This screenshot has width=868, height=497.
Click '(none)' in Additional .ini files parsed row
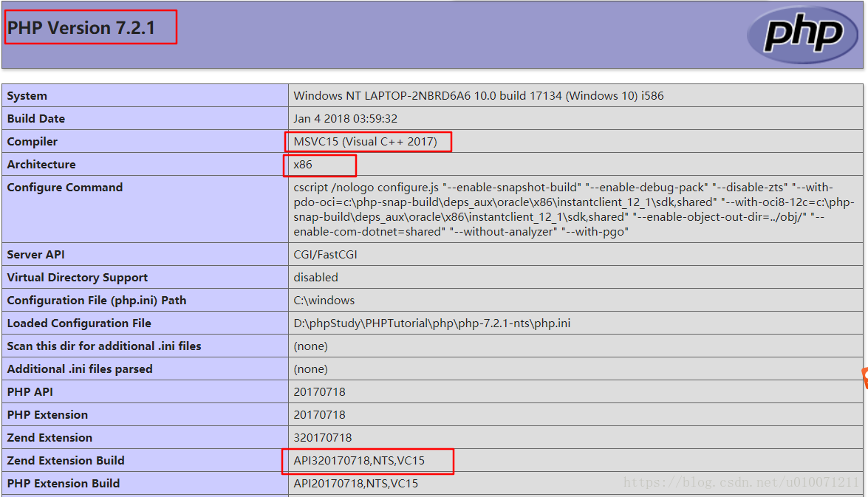[x=310, y=369]
